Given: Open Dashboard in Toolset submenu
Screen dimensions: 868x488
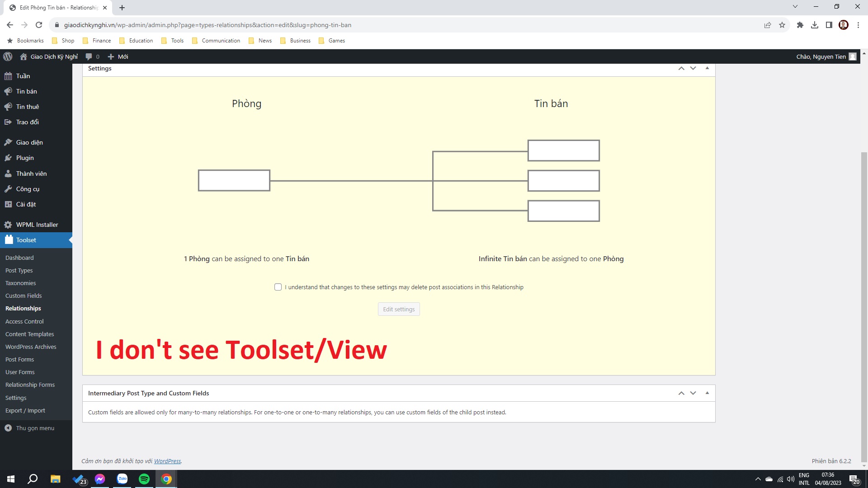Looking at the screenshot, I should coord(19,258).
